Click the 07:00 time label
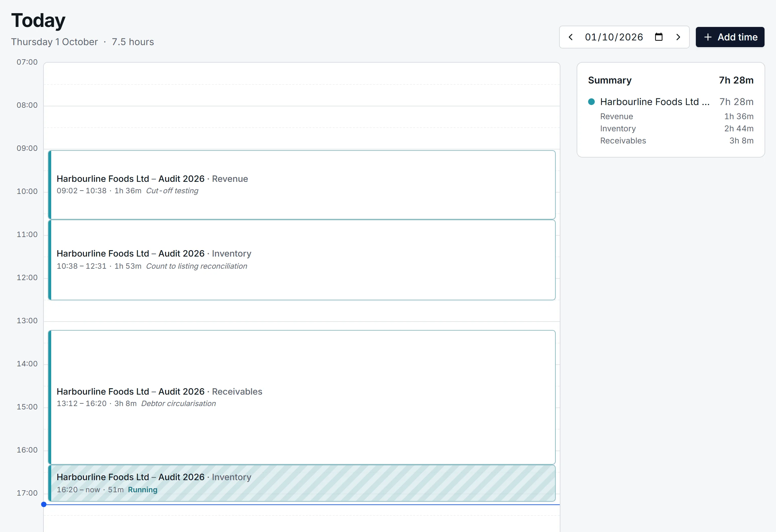Image resolution: width=776 pixels, height=532 pixels. click(27, 62)
